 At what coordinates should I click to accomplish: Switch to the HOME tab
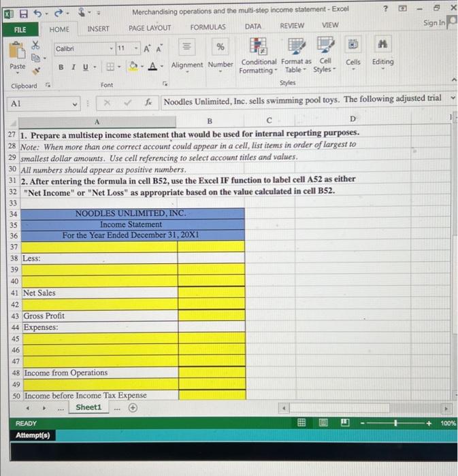pyautogui.click(x=59, y=29)
